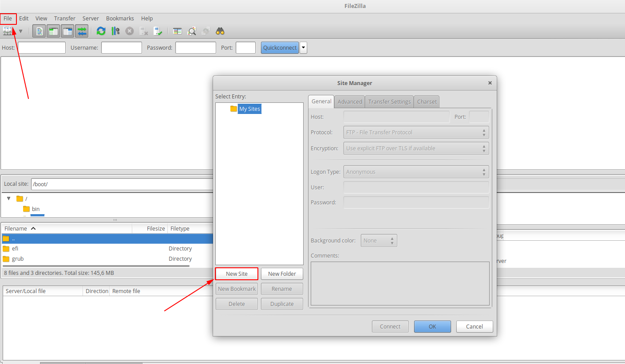
Task: Click the Direction queue column header
Action: pyautogui.click(x=96, y=291)
